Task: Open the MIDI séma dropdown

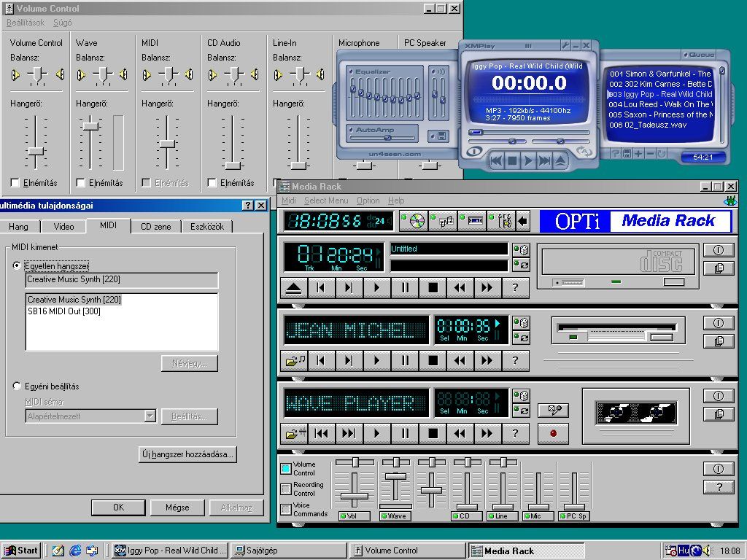Action: (x=150, y=416)
